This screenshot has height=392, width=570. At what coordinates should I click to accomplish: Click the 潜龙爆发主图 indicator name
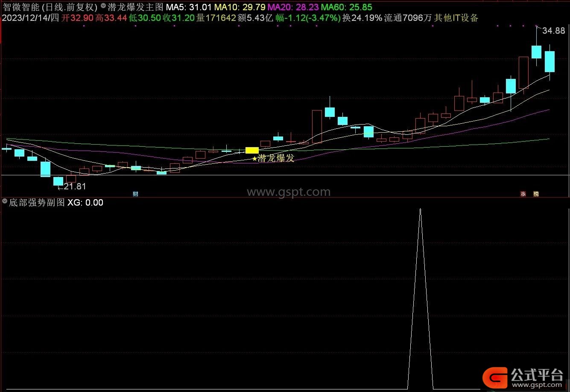point(135,7)
